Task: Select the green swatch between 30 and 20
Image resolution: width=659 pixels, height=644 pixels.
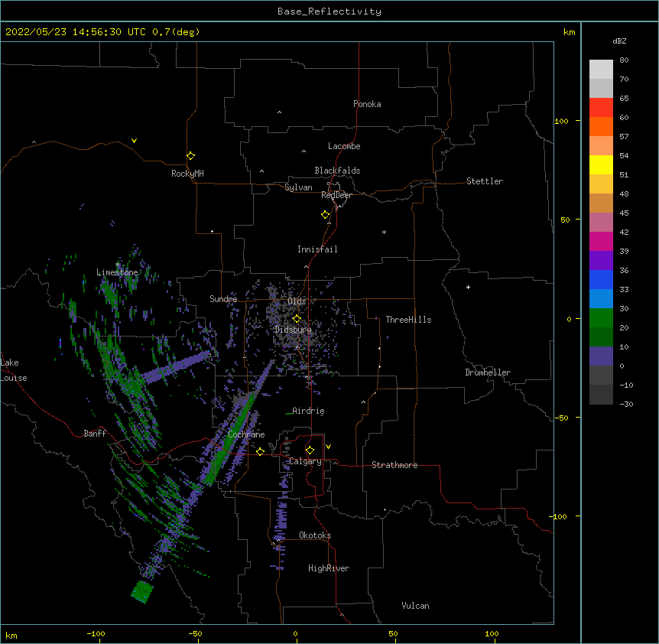Action: click(601, 318)
